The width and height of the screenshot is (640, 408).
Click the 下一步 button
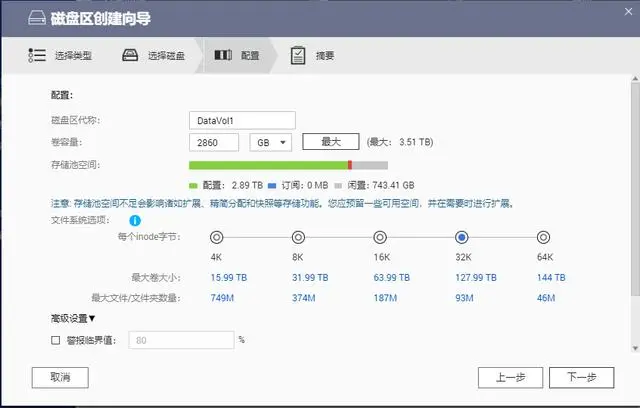(582, 377)
